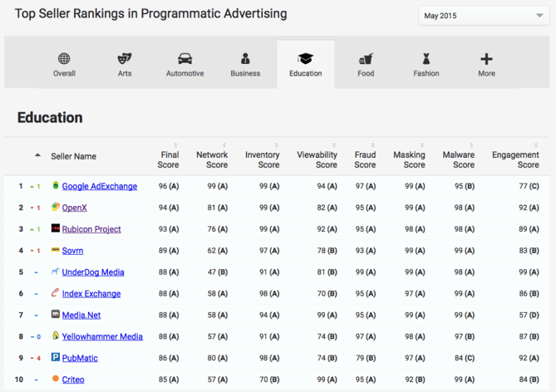
Task: Open the PubMatic seller link
Action: tap(80, 358)
